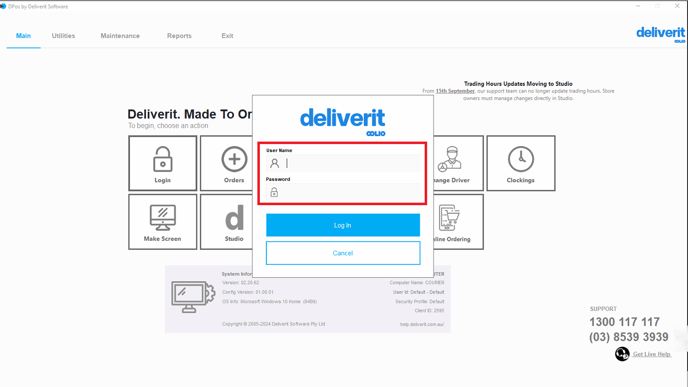Click the system information computer icon
Screen dimensions: 688x387
point(193,297)
